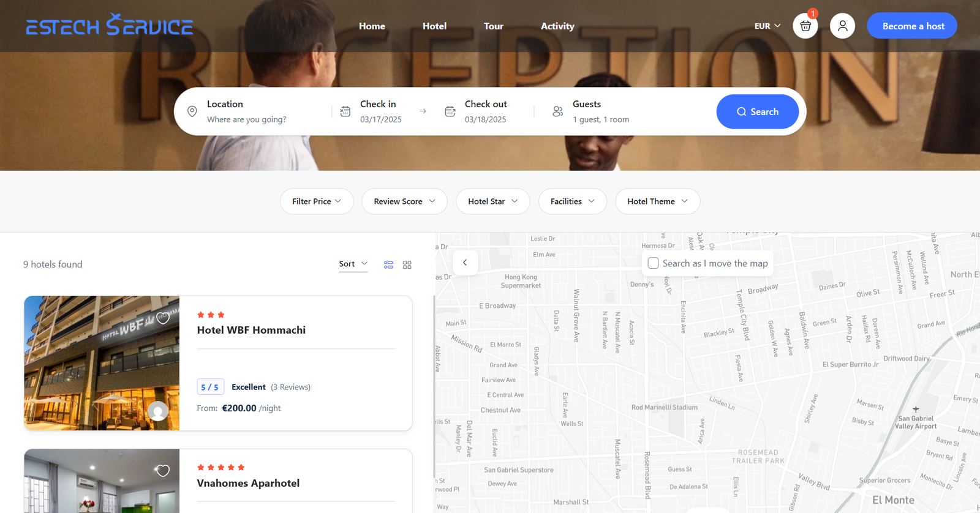Click the host avatar on Hotel WBF image

coord(158,411)
